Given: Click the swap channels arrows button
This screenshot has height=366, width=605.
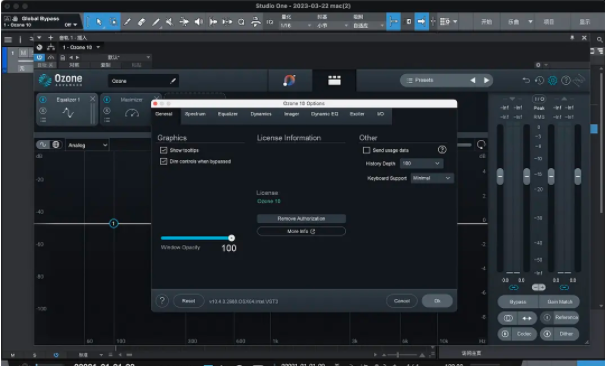Looking at the screenshot, I should 527,318.
